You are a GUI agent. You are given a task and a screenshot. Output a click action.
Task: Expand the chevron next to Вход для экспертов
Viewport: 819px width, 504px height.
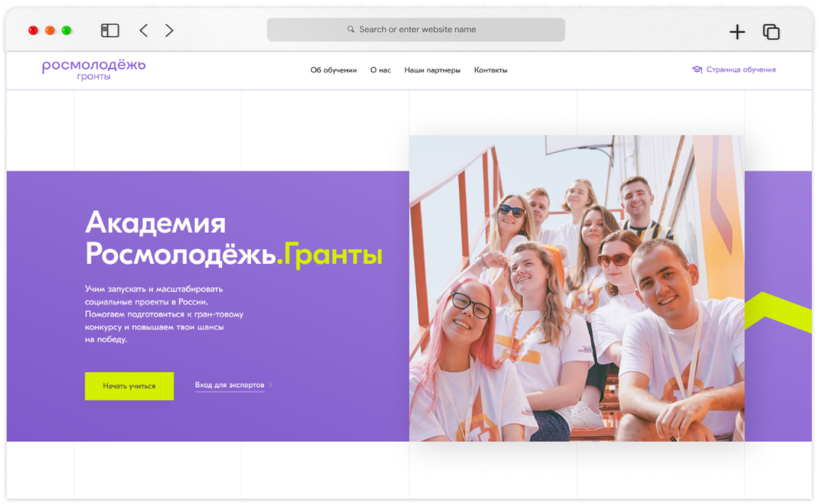pyautogui.click(x=271, y=385)
